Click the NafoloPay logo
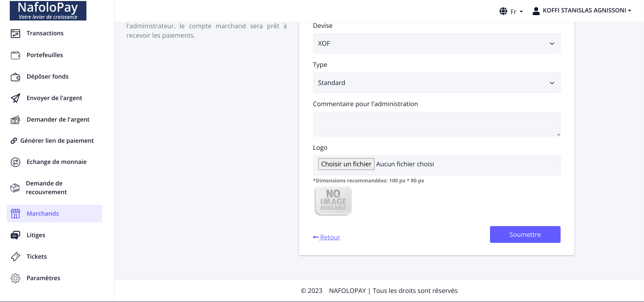Image resolution: width=644 pixels, height=302 pixels. coord(48,11)
